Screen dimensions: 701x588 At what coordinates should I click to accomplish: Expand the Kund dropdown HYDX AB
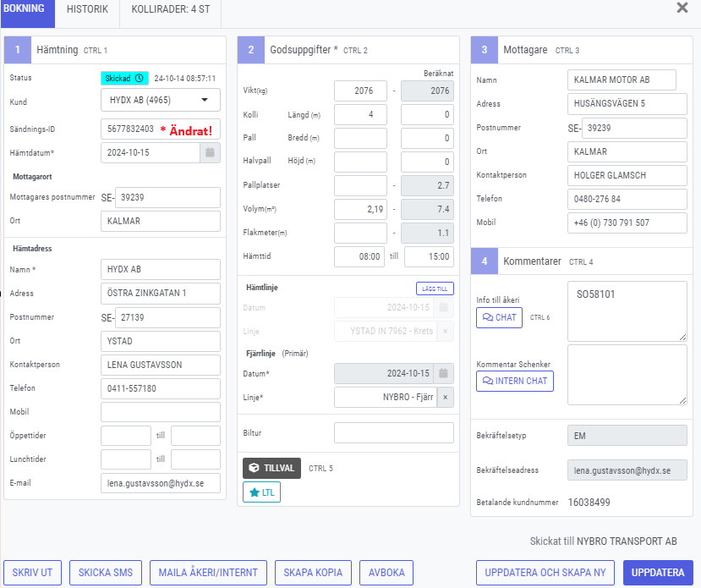coord(160,100)
